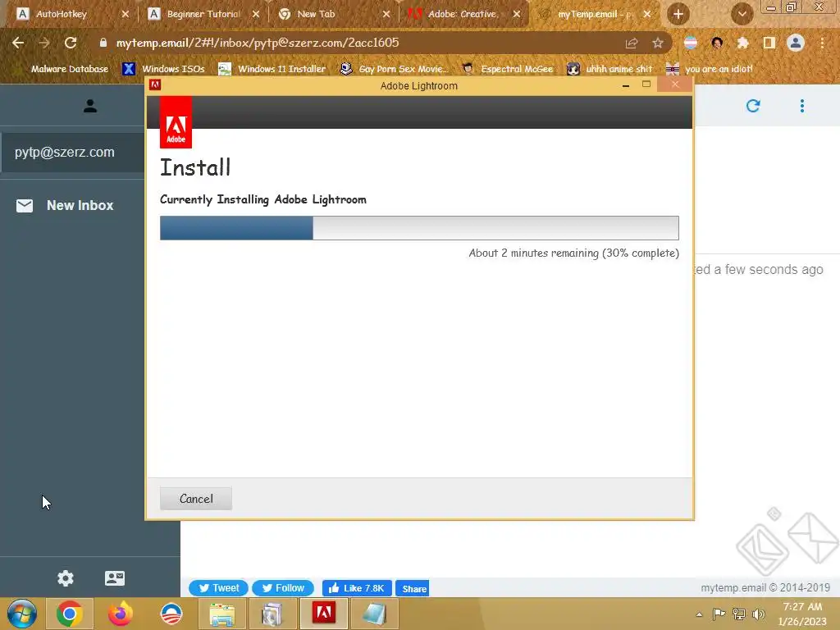Open Windows ISOs bookmark
Image resolution: width=840 pixels, height=630 pixels.
[x=164, y=69]
